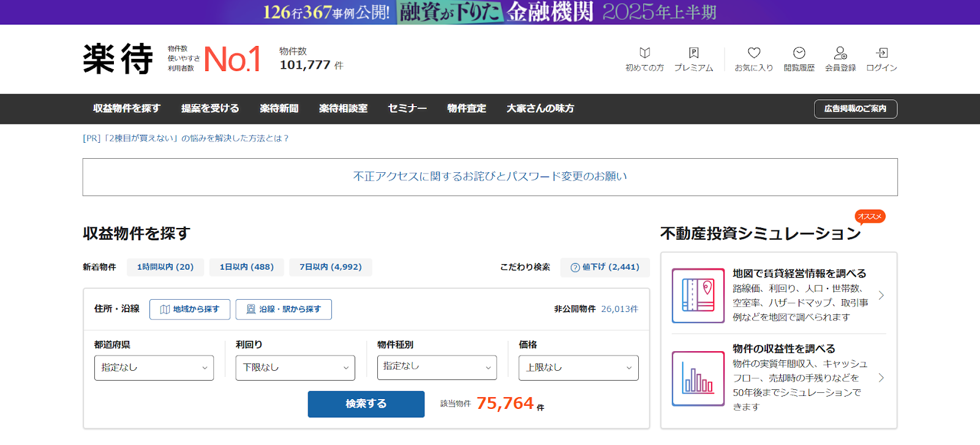Click the map icon in 地域から探す
980x445 pixels.
point(165,310)
